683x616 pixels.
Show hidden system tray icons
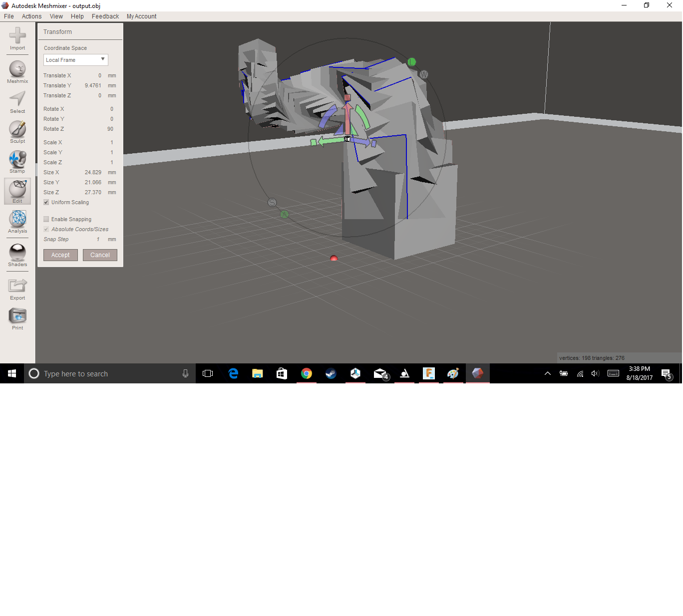click(548, 373)
